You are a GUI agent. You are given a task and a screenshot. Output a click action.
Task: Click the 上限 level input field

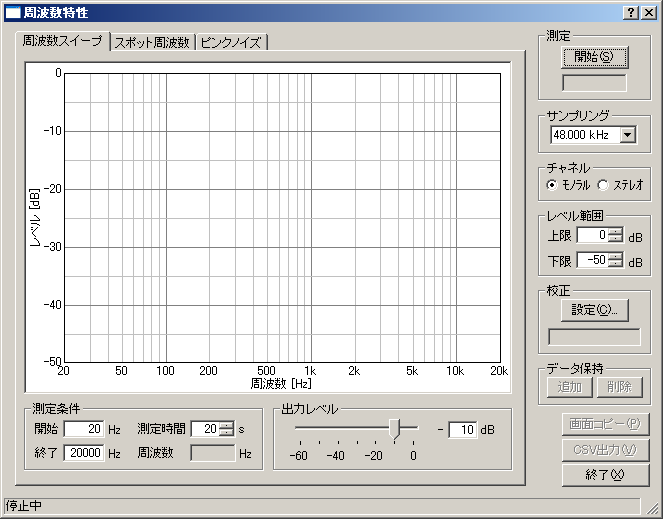pyautogui.click(x=592, y=235)
